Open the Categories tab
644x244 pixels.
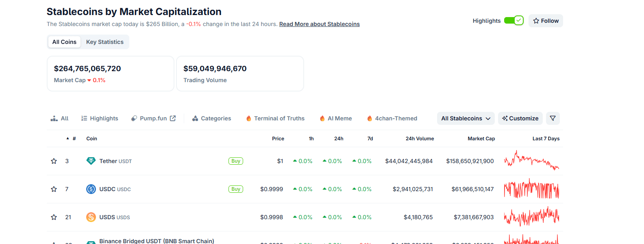(x=211, y=118)
